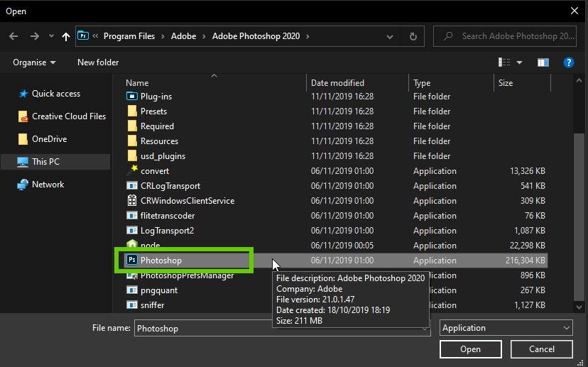Image resolution: width=588 pixels, height=367 pixels.
Task: Click the Photoshop Ps application icon
Action: 131,260
